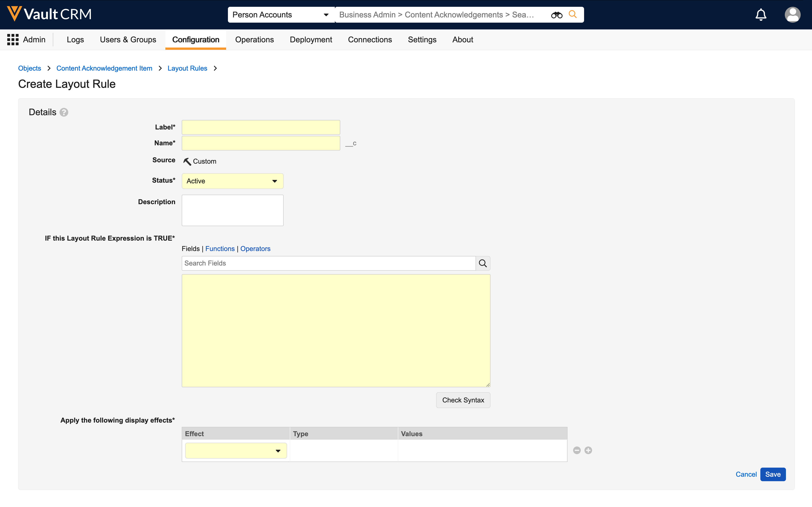
Task: Go to the Deployment tab
Action: click(311, 40)
